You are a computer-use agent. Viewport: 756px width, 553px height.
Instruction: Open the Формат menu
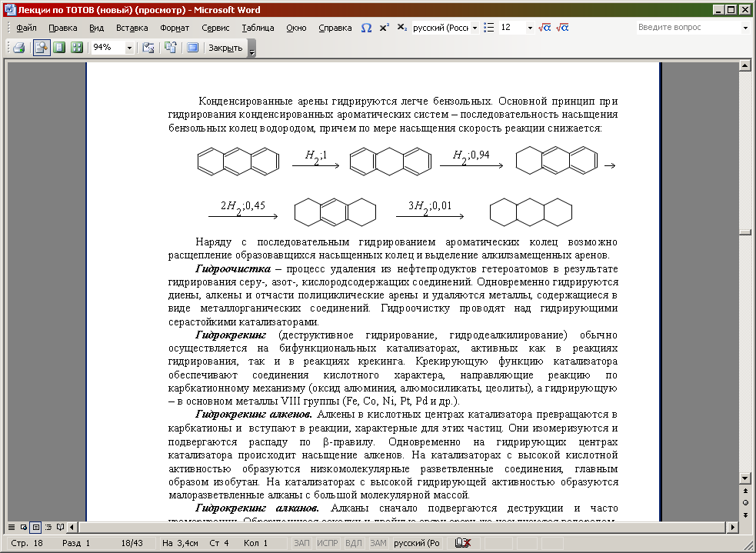coord(175,28)
